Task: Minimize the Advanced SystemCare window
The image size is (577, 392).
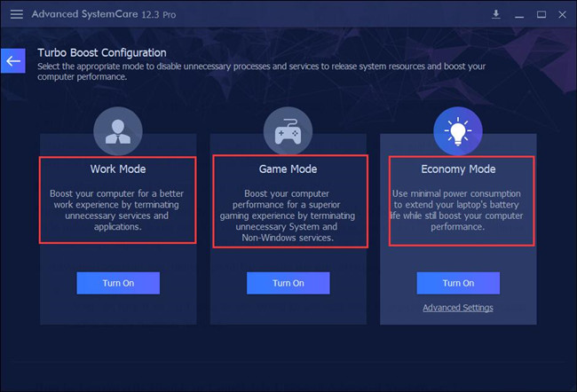Action: [x=519, y=15]
